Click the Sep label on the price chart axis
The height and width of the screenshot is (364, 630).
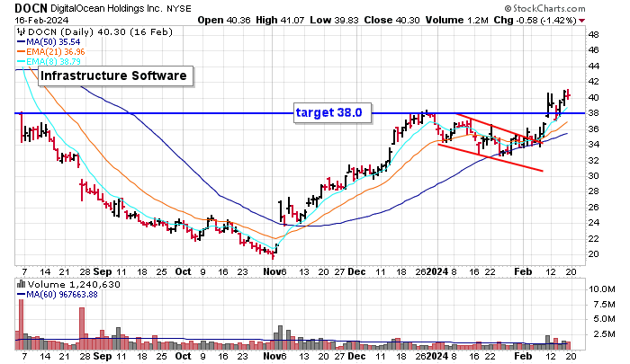click(x=102, y=271)
